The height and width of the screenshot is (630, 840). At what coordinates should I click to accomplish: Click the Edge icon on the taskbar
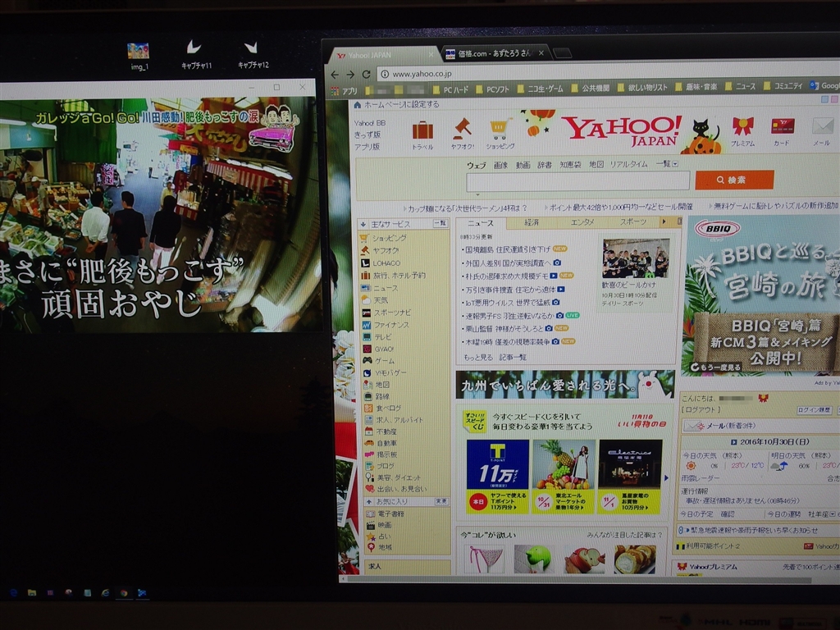coord(14,592)
